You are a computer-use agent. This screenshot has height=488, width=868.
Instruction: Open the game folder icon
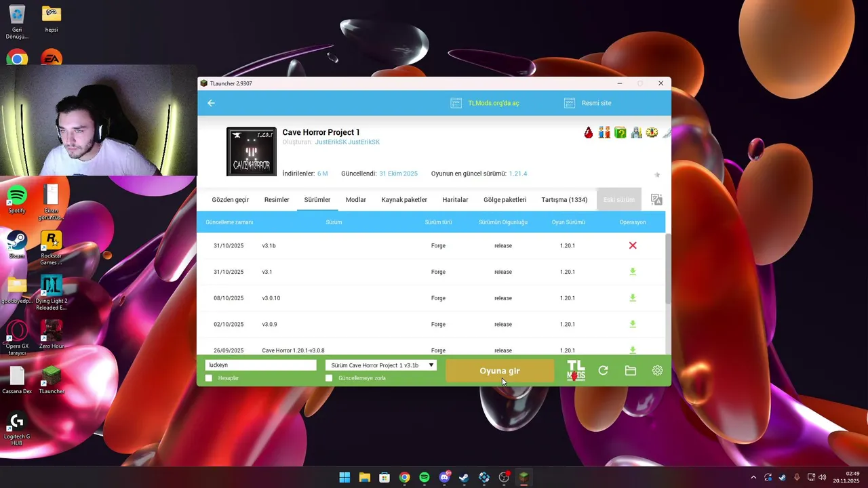tap(631, 371)
